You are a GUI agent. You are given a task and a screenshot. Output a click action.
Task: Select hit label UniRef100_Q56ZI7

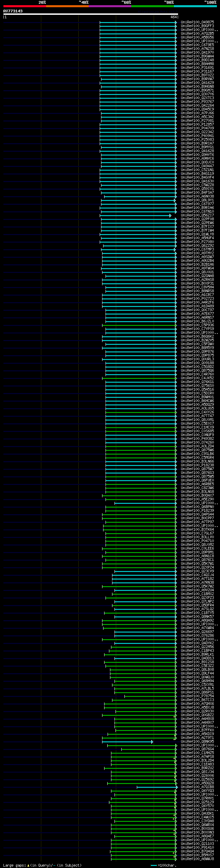(x=197, y=215)
